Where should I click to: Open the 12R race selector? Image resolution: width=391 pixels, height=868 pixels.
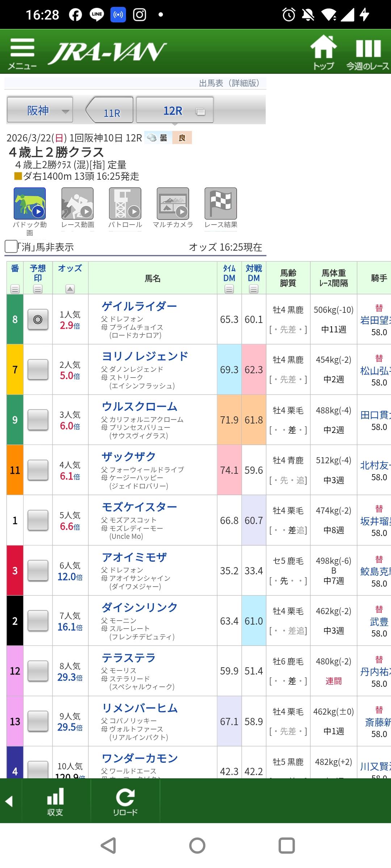(175, 110)
